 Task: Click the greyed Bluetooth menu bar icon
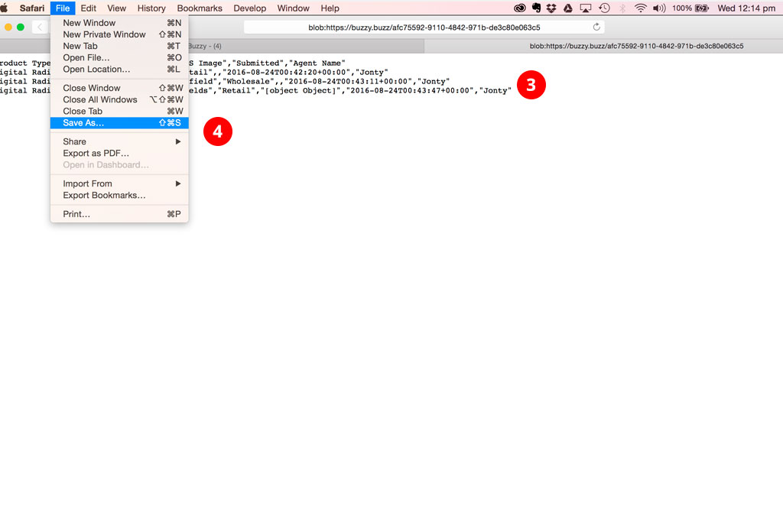[x=622, y=8]
